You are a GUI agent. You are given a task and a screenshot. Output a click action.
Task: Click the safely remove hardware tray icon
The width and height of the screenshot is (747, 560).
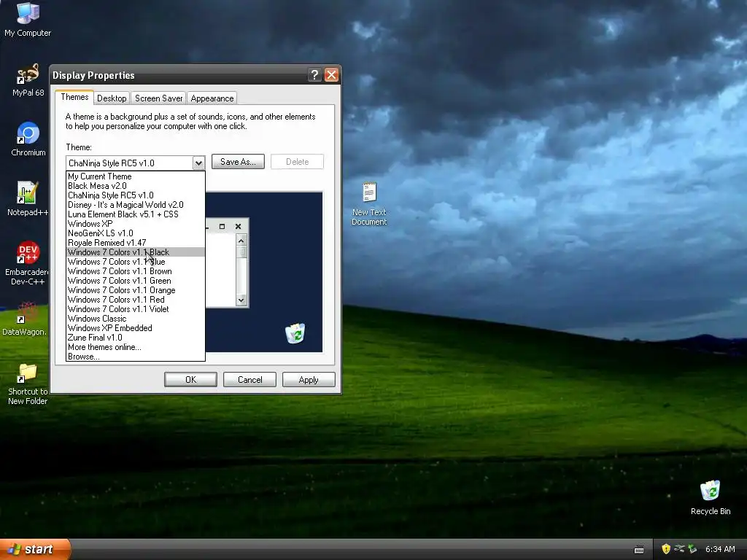(692, 549)
